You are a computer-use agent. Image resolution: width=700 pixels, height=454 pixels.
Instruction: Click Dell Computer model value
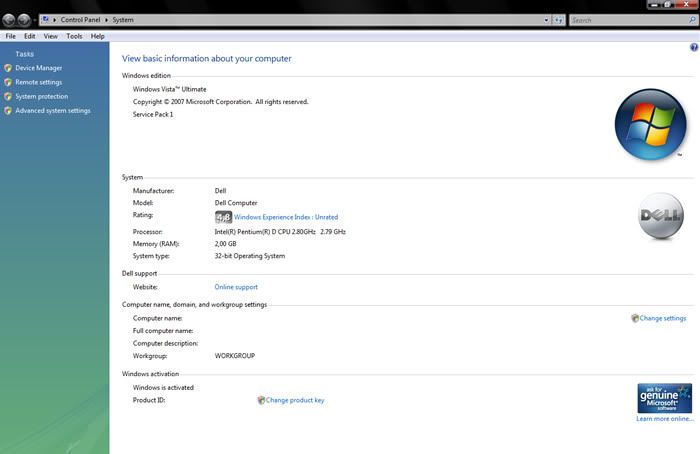pos(236,203)
